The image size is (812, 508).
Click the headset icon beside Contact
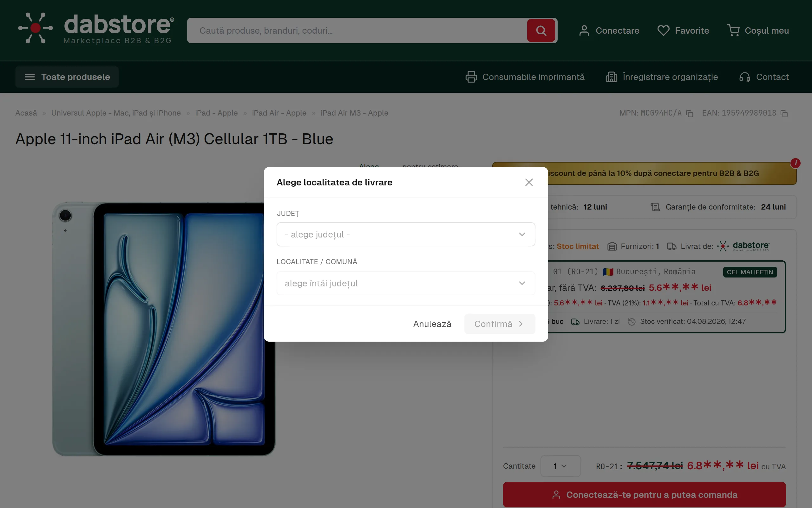[744, 77]
